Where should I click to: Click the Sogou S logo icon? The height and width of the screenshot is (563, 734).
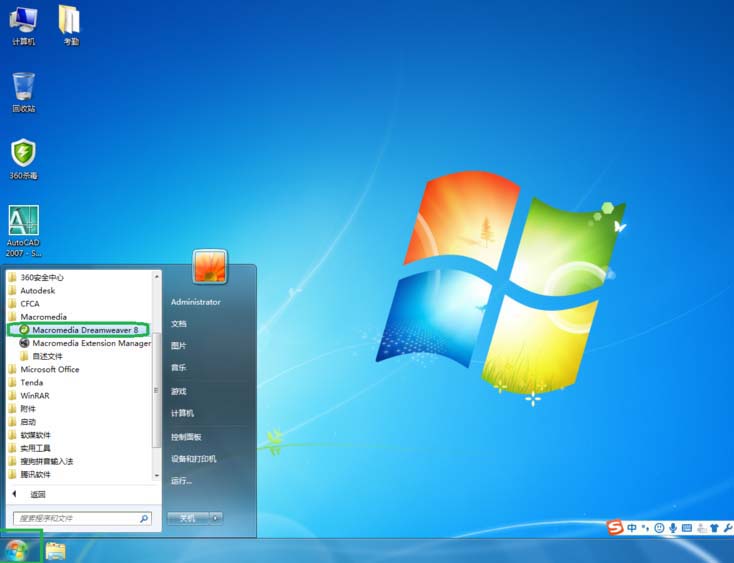(x=615, y=527)
